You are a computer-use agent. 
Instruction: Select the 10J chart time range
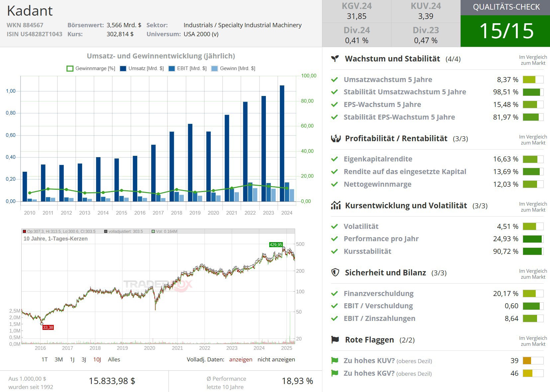97,359
